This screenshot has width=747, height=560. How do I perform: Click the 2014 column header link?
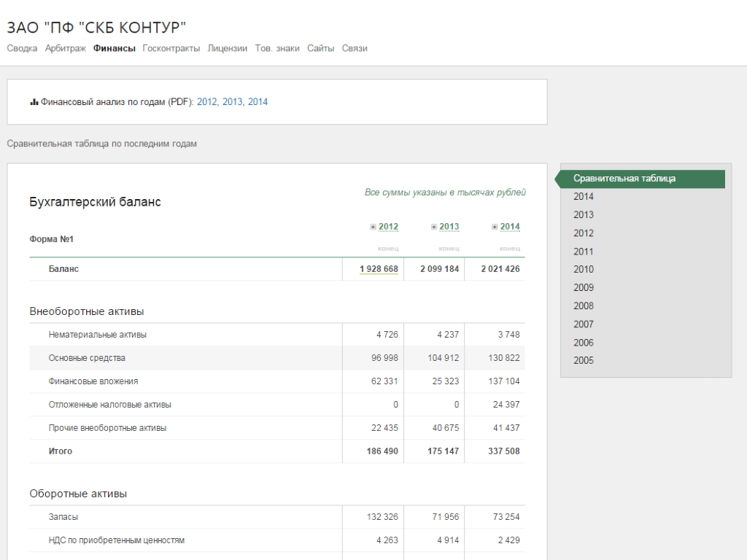[510, 227]
